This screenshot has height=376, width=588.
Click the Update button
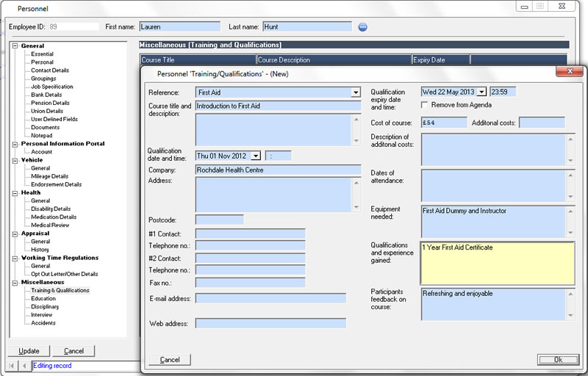29,351
